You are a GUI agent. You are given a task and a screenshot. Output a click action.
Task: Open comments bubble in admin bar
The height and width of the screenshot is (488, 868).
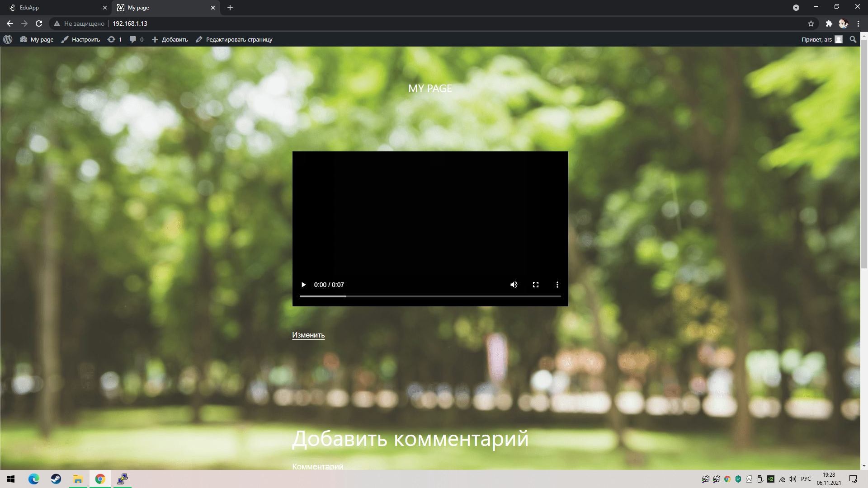(x=136, y=40)
